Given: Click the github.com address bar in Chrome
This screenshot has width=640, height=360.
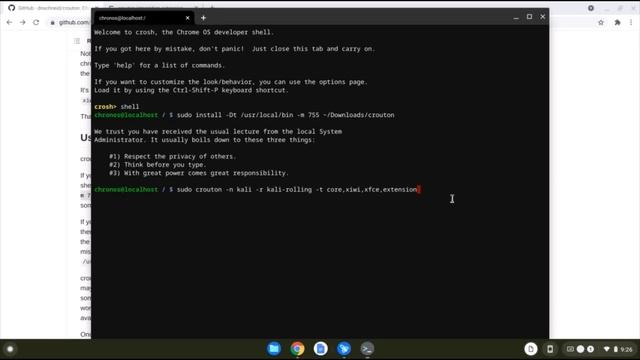Looking at the screenshot, I should pos(73,22).
